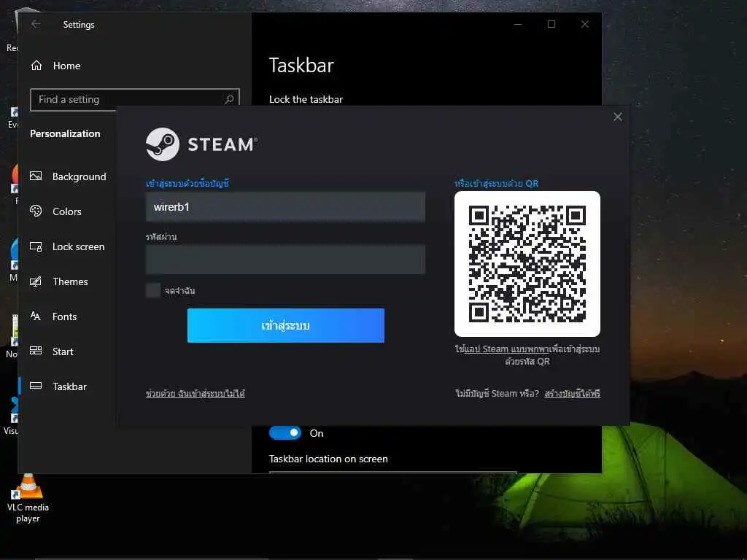
Task: Click the Taskbar page title
Action: click(x=301, y=65)
